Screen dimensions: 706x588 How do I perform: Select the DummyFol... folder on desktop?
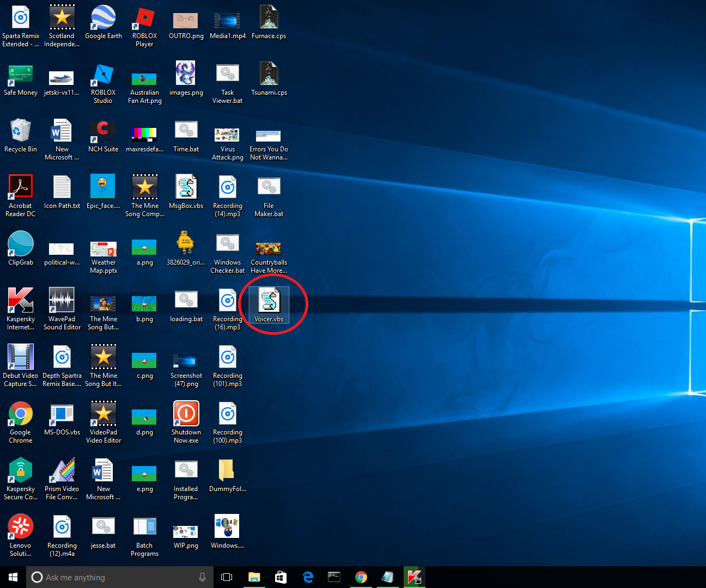coord(227,471)
